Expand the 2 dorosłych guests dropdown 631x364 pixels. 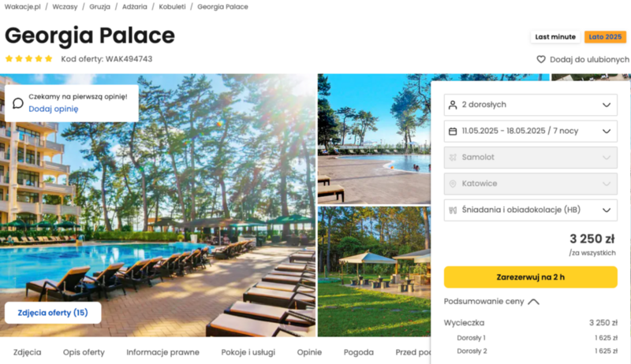coord(530,105)
